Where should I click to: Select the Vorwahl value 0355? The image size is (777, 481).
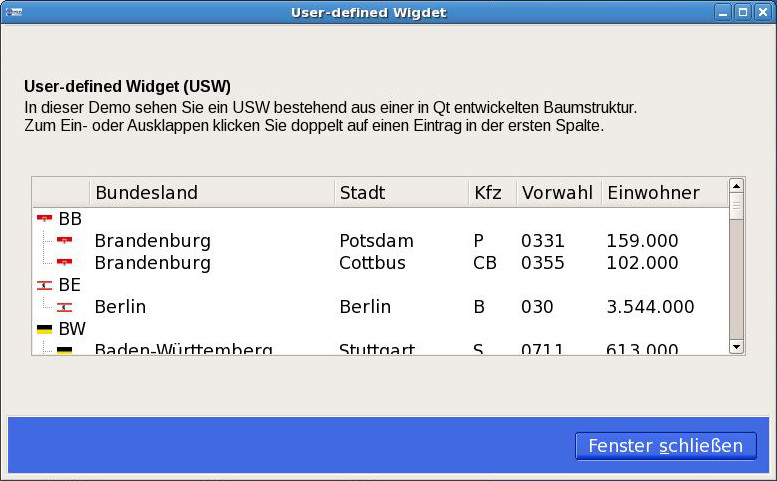click(543, 263)
